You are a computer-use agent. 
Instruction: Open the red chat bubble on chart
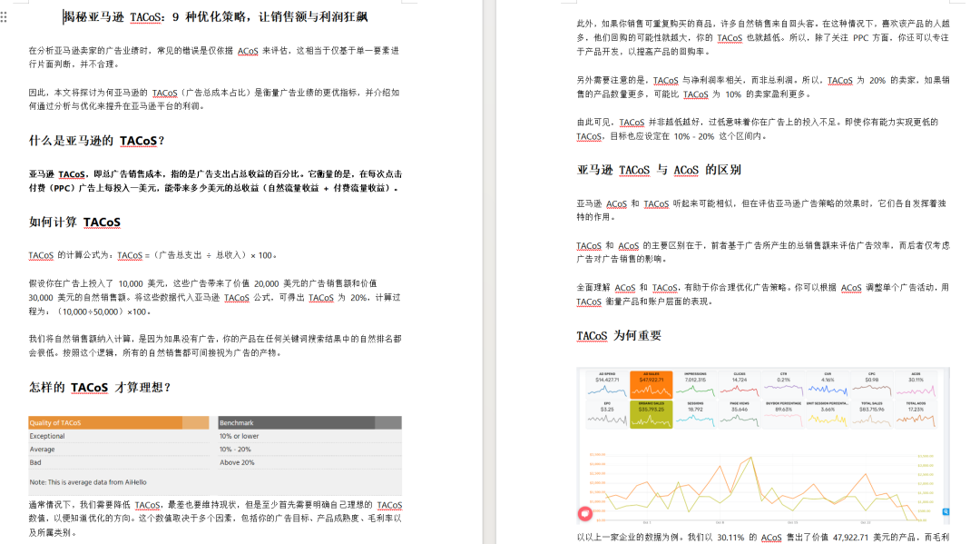click(585, 514)
